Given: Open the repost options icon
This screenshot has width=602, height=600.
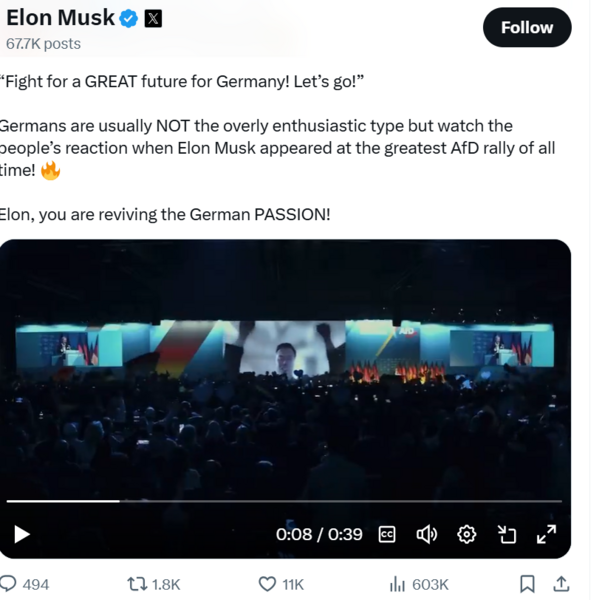Looking at the screenshot, I should [x=137, y=584].
